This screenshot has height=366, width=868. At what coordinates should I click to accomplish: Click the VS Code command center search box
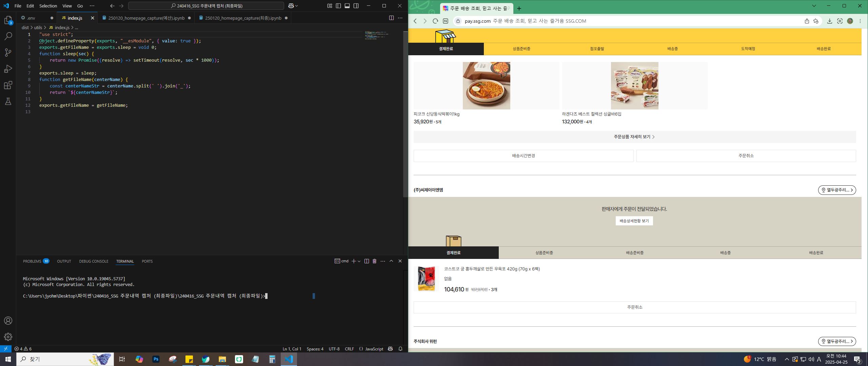206,6
